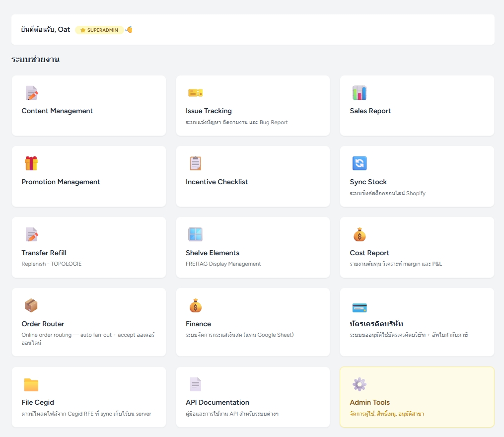Open the API Documentation title
504x437 pixels.
point(217,403)
